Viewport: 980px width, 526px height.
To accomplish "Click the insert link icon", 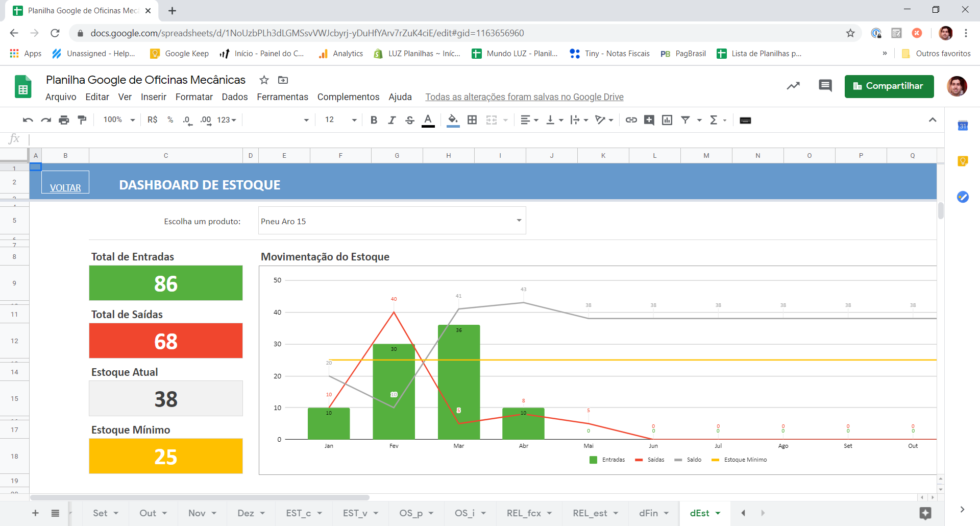I will click(x=631, y=120).
